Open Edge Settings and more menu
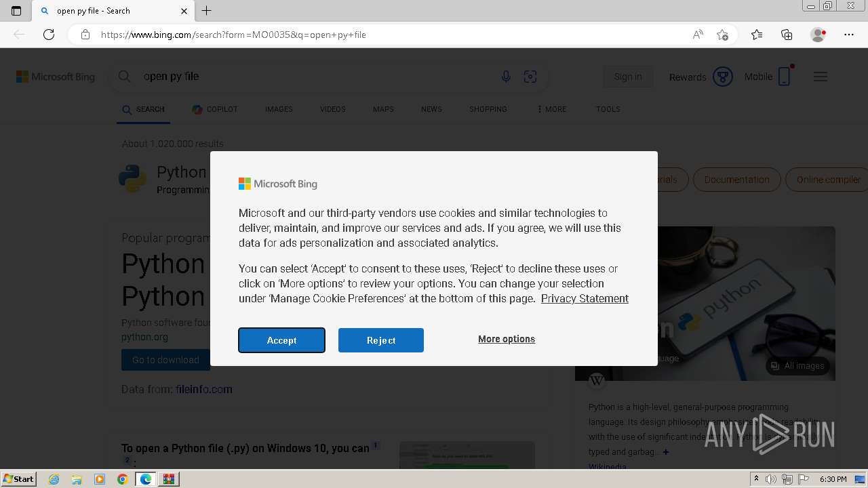This screenshot has height=488, width=868. click(849, 35)
